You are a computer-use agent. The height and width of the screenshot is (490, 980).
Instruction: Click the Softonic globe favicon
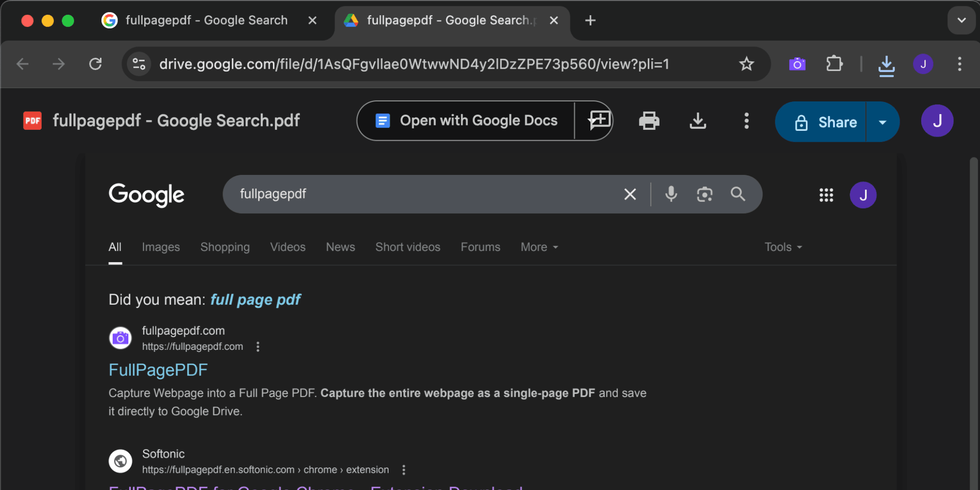click(120, 461)
